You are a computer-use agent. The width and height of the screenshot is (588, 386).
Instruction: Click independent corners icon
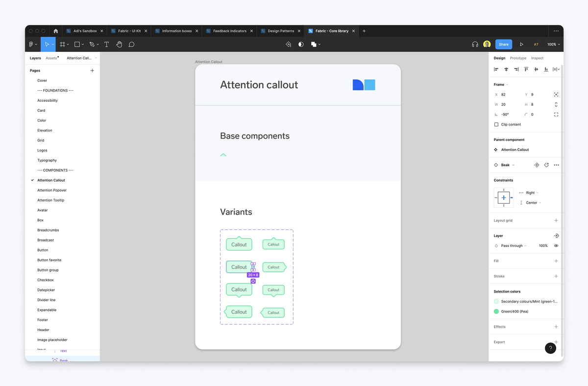click(556, 115)
